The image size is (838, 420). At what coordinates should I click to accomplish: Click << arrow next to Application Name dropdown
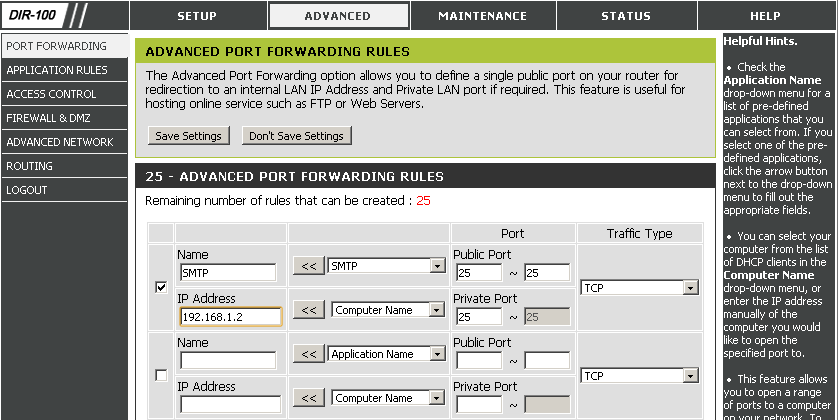[309, 354]
